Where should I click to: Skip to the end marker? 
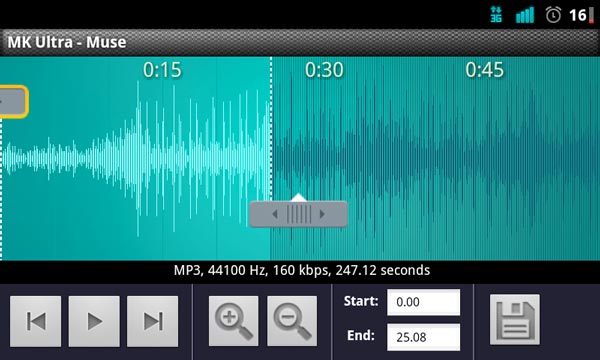coord(153,321)
